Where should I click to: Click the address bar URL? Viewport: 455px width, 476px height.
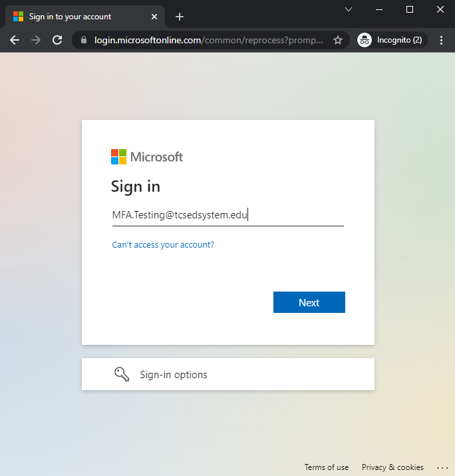[x=208, y=40]
